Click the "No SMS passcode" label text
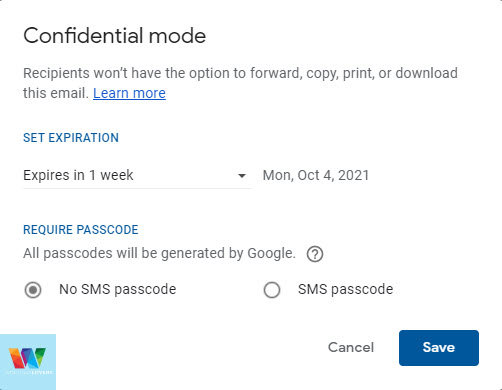Viewport: 502px width, 390px height. (117, 289)
